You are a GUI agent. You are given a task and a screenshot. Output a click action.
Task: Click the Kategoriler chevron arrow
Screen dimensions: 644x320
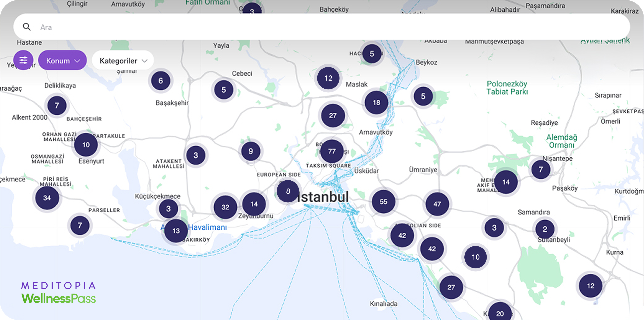(x=145, y=61)
